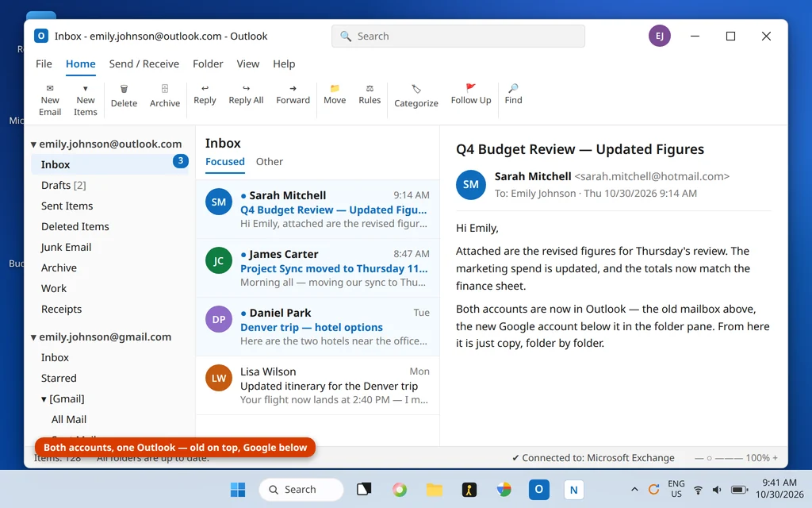Click the zoom in plus button

[x=776, y=458]
